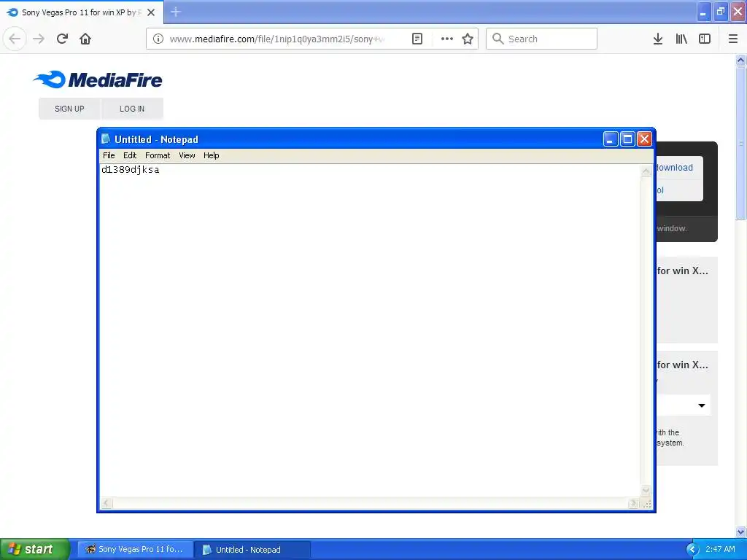Click Notepad horizontal scrollbar left arrow

click(107, 503)
